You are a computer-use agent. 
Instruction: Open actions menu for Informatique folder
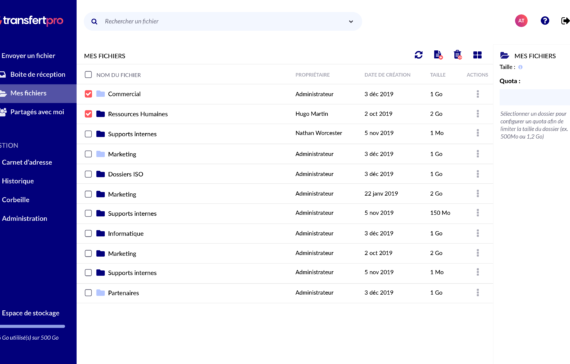click(478, 233)
